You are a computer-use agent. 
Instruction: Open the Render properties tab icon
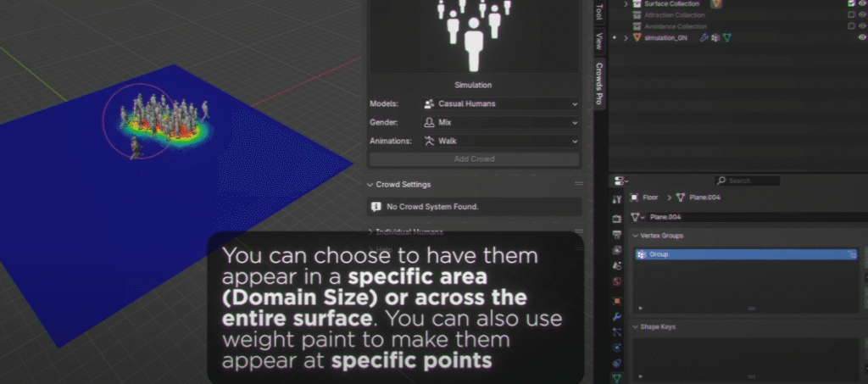pos(616,218)
